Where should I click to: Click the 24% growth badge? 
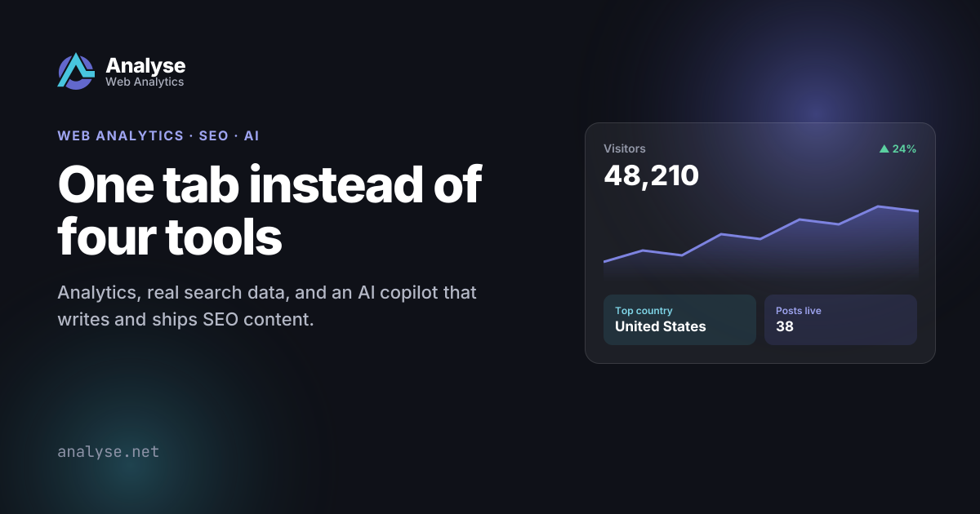coord(898,149)
